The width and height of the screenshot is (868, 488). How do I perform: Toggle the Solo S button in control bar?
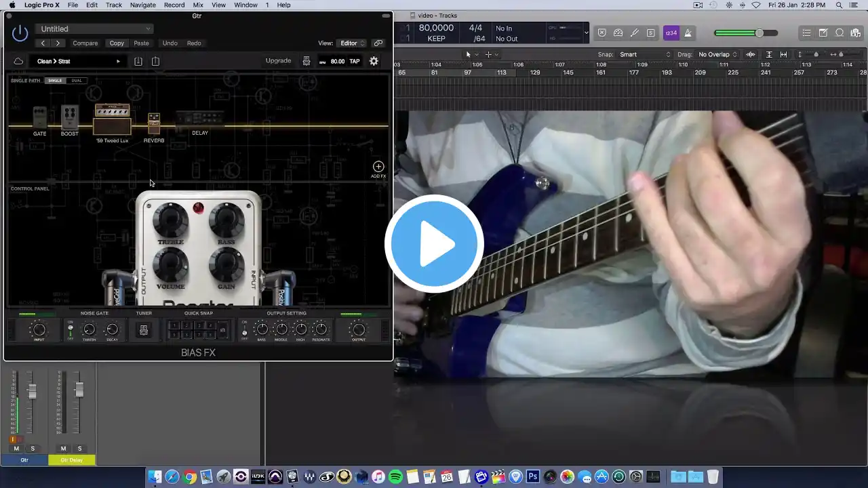[651, 33]
